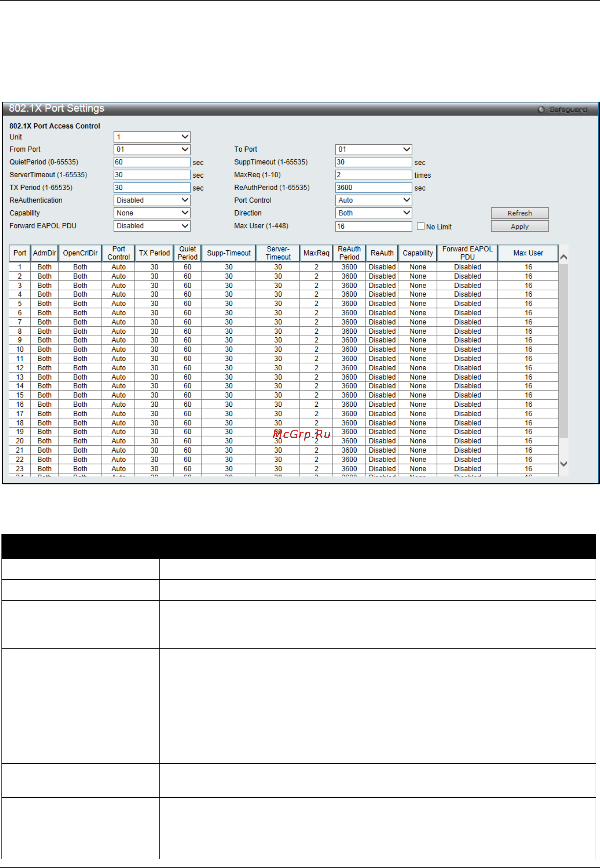Enable the No Limit checkbox
Viewport: 600px width, 868px height.
421,227
